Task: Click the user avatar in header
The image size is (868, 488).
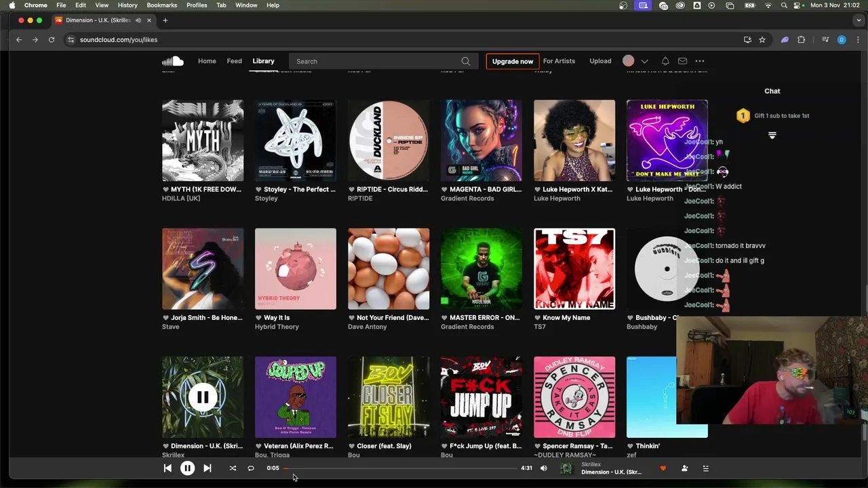Action: tap(629, 61)
